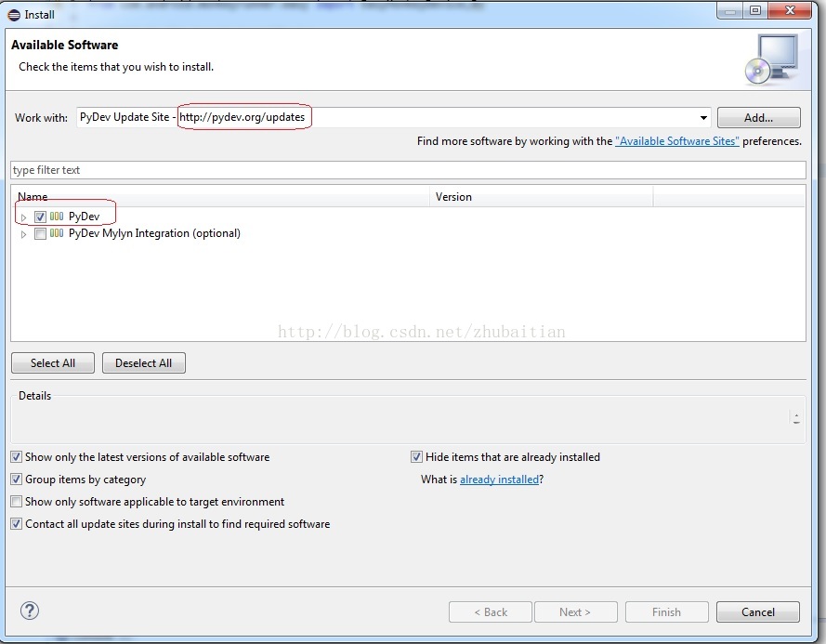Open the Available Software Sites link
This screenshot has height=644, width=826.
[x=677, y=141]
